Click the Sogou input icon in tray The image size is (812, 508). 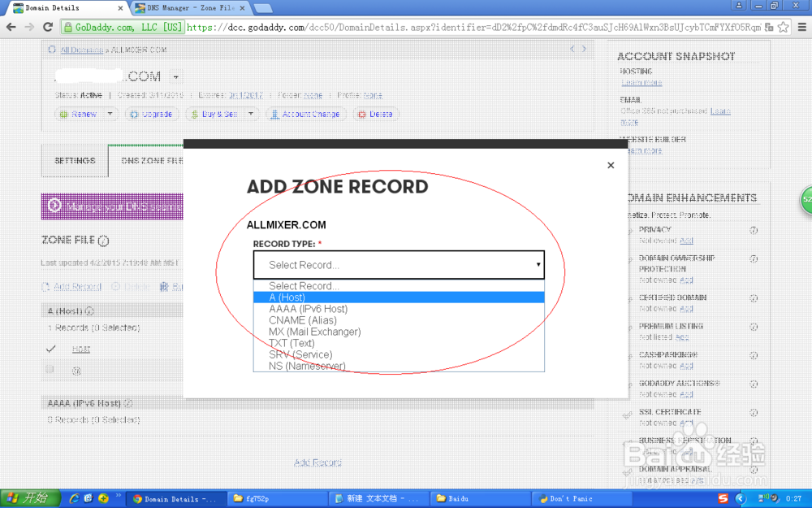click(723, 499)
